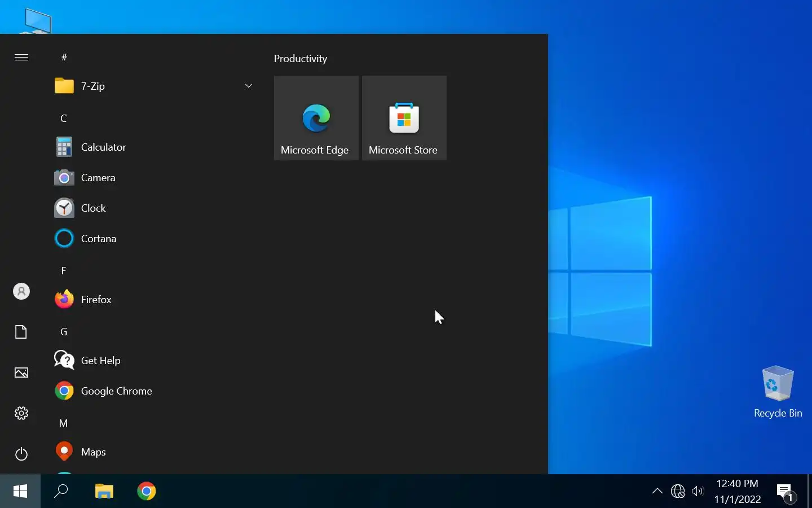
Task: Click the Productivity group header
Action: click(301, 59)
